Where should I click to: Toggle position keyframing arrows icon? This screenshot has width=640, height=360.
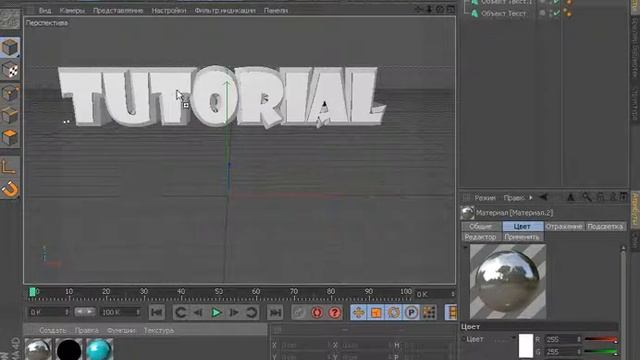pos(358,313)
